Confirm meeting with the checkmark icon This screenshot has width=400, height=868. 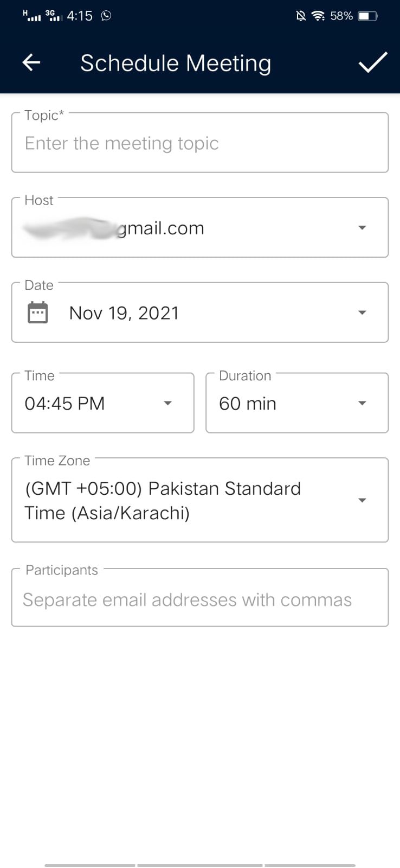(373, 63)
